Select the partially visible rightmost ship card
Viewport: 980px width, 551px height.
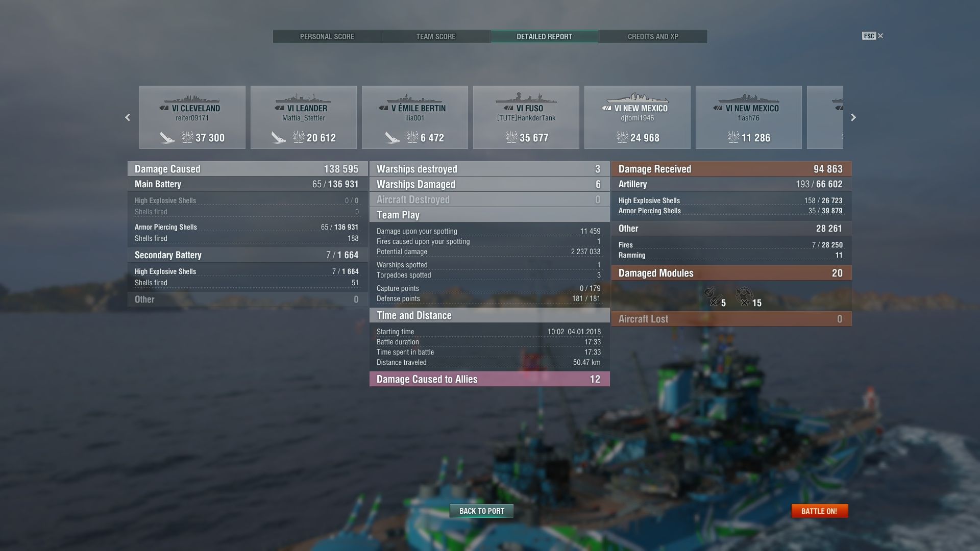[x=825, y=117]
